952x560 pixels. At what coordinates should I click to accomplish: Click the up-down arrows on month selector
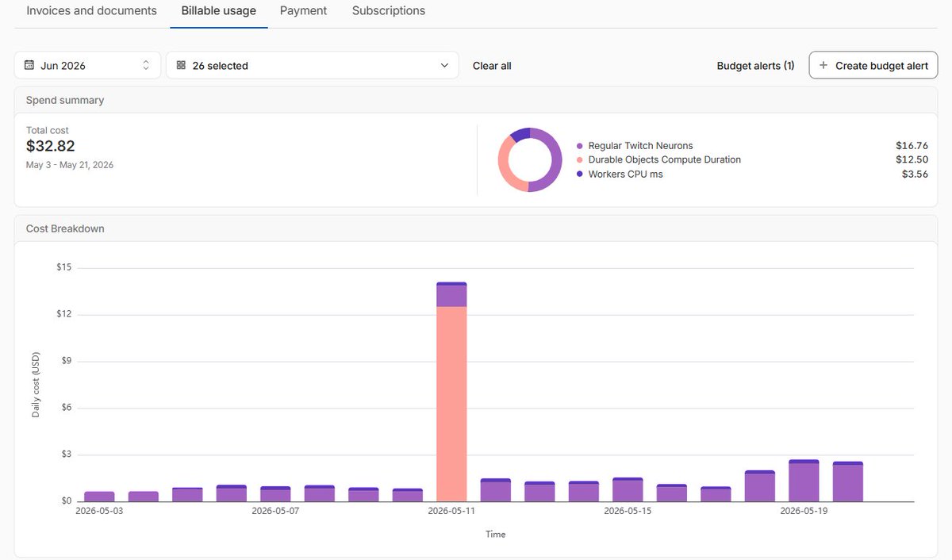click(146, 66)
